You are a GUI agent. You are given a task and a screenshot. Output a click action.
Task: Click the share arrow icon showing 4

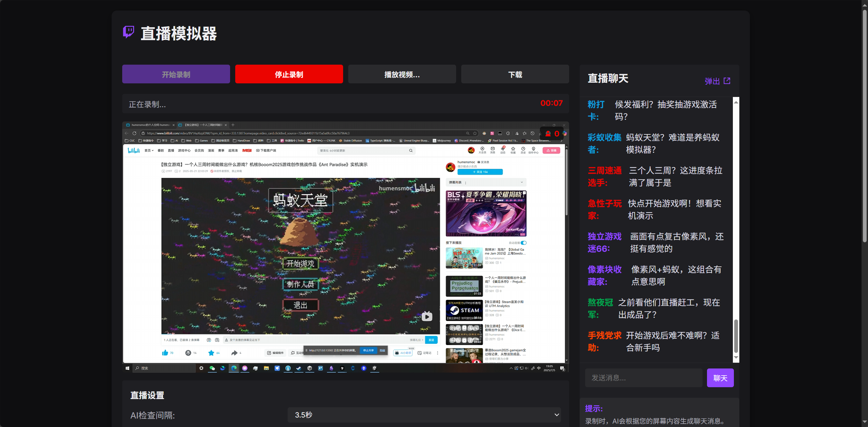coord(234,353)
